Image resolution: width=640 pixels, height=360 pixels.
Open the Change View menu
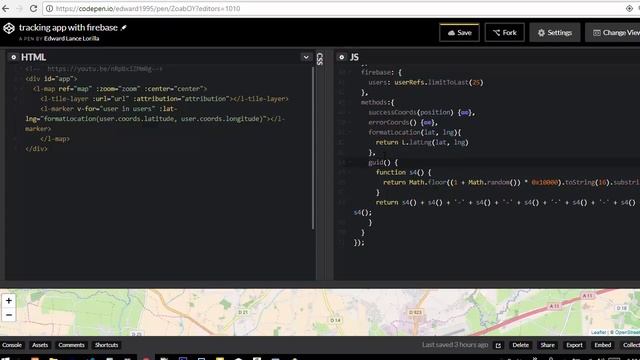(613, 33)
